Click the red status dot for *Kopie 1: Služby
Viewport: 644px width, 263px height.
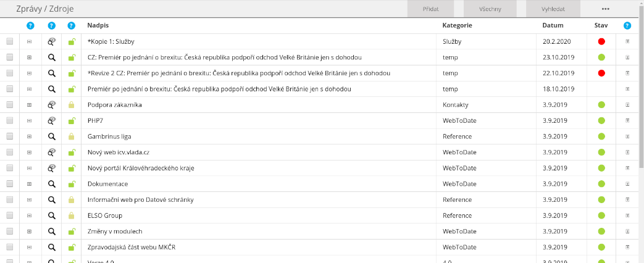pyautogui.click(x=601, y=41)
